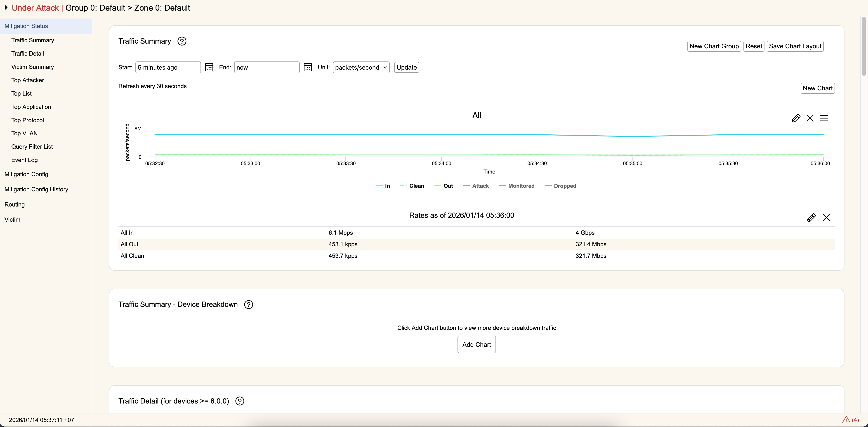Open Top VLAN in sidebar
868x427 pixels.
(x=25, y=133)
